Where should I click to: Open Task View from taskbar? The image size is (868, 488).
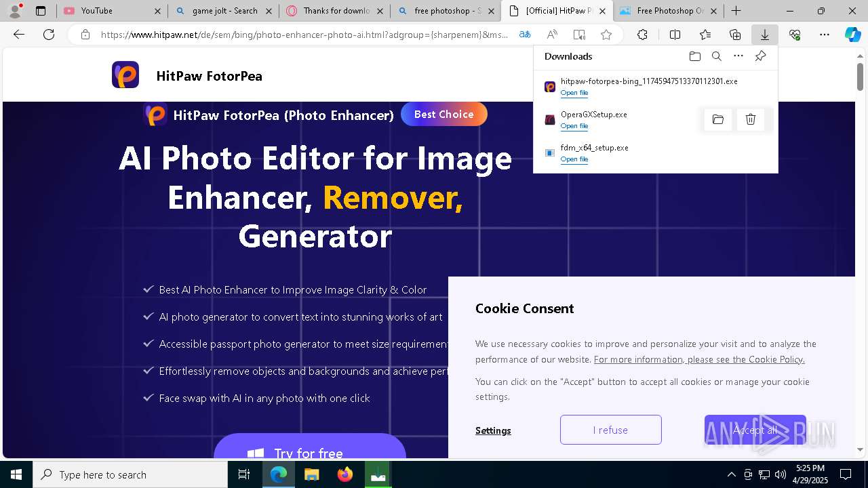coord(244,474)
